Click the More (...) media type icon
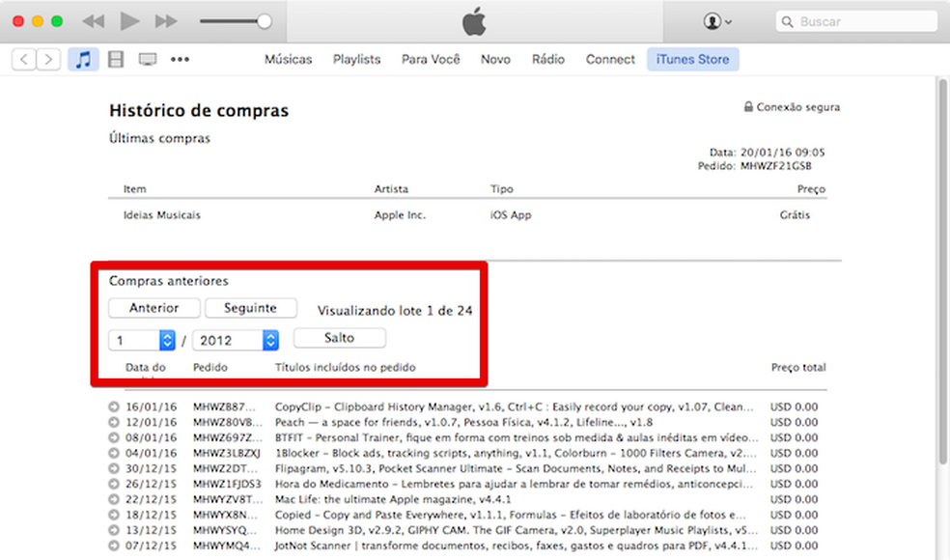 (180, 59)
